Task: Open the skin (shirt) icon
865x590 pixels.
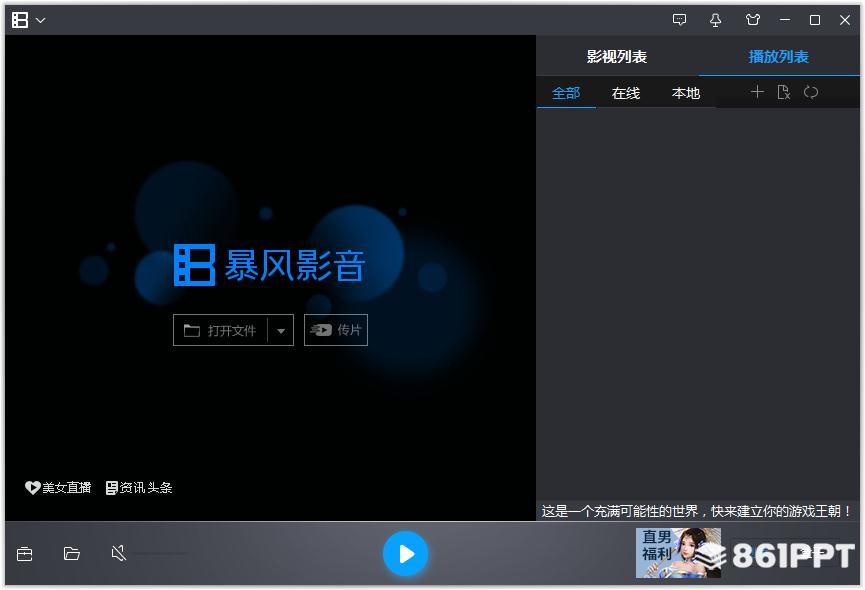Action: (752, 20)
